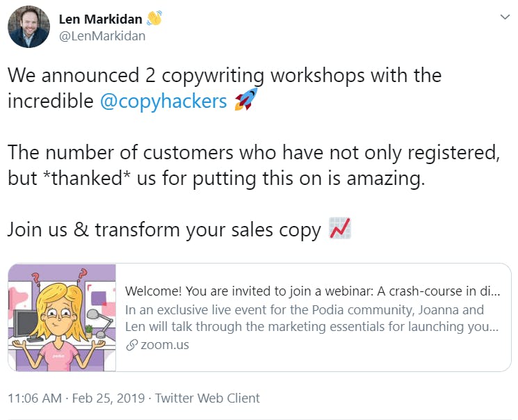Click the Feb 25, 2019 date
Image resolution: width=518 pixels, height=420 pixels.
point(108,398)
